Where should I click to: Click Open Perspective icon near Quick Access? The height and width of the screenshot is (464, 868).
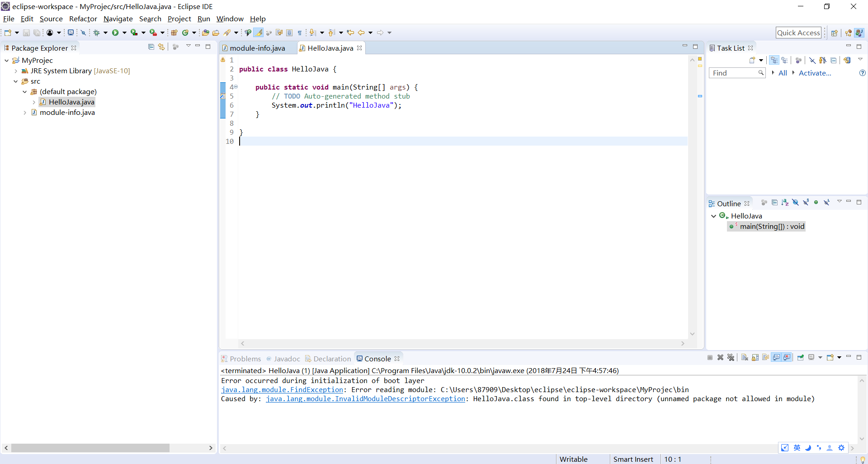coord(834,33)
